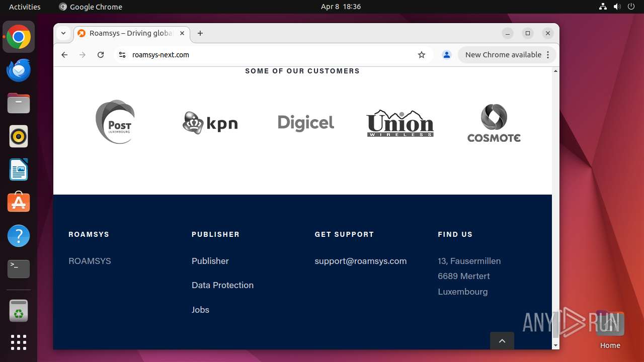
Task: Go back to the previous page
Action: tap(64, 55)
